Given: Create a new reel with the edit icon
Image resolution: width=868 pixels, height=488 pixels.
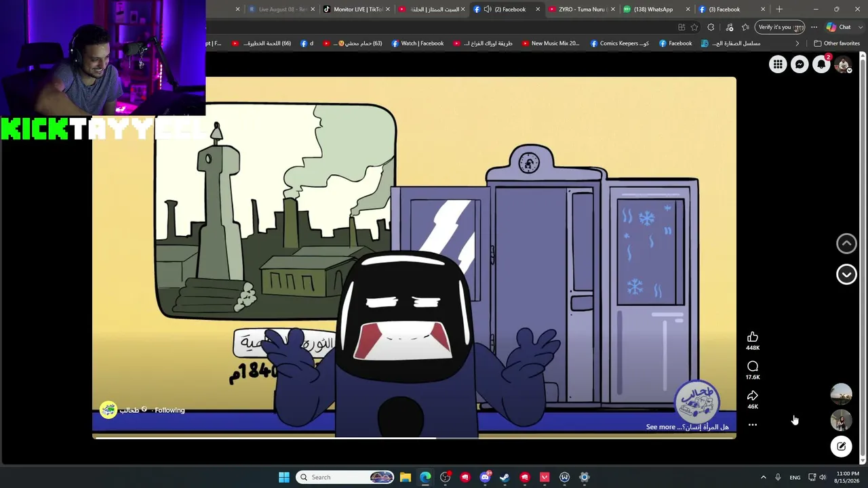Looking at the screenshot, I should (841, 446).
